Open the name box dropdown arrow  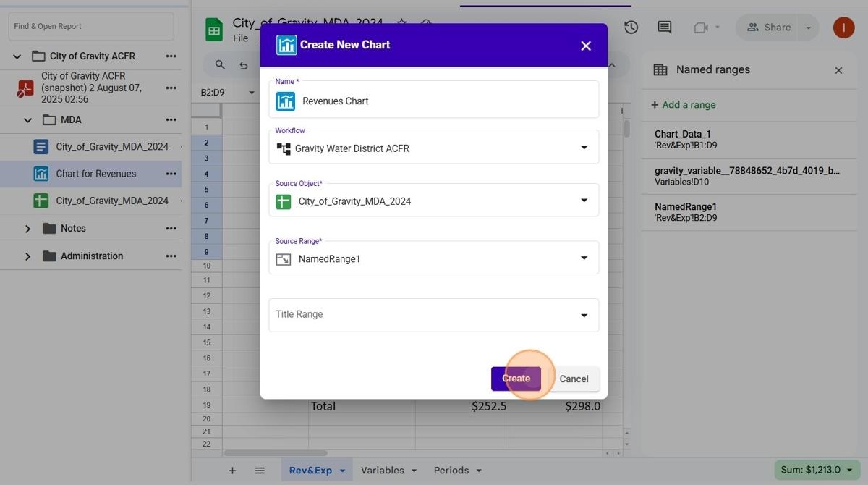[x=252, y=93]
